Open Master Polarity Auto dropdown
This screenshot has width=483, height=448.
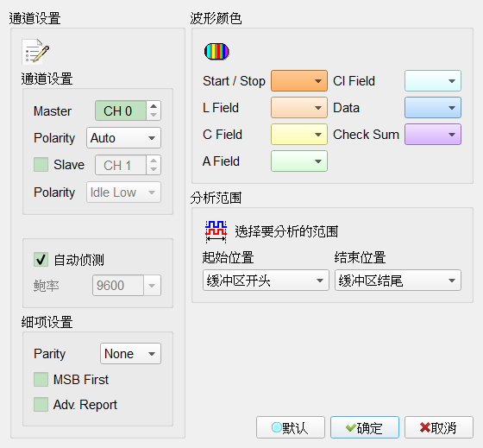coord(123,138)
